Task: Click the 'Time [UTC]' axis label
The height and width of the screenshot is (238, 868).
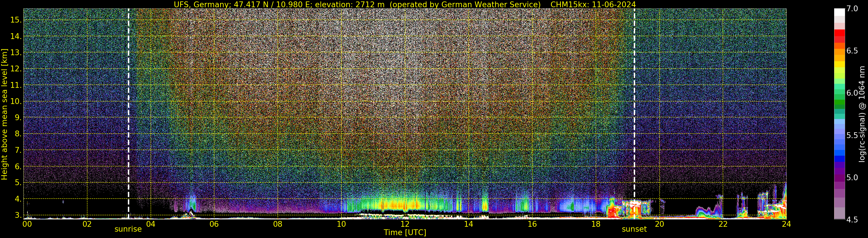Action: pos(405,233)
